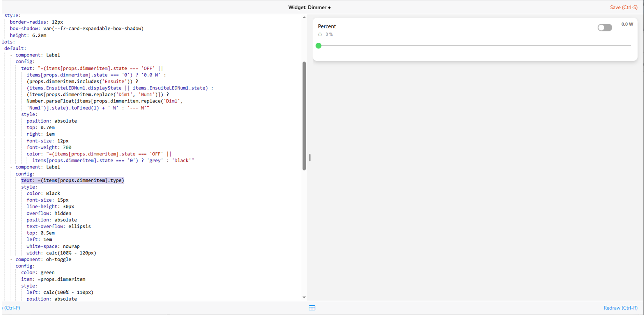
Task: Click the highlighted text: =(items[props.dimmeritem].type) line
Action: 72,180
